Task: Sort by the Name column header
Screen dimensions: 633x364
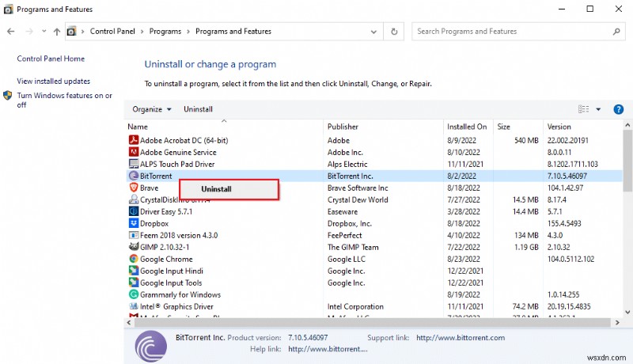Action: click(138, 127)
